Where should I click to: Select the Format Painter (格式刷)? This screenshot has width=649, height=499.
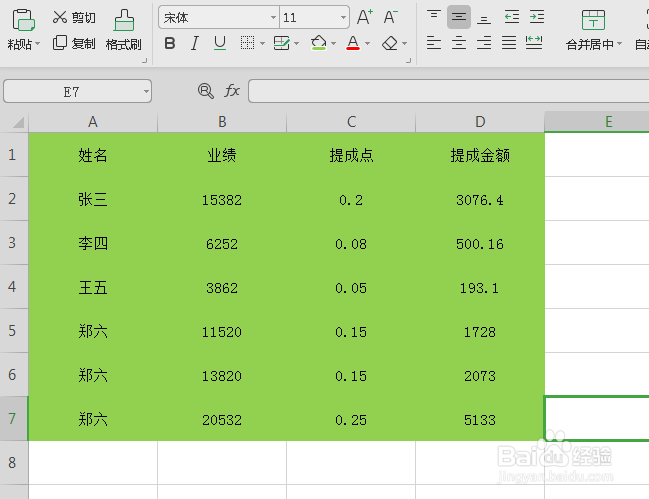124,30
